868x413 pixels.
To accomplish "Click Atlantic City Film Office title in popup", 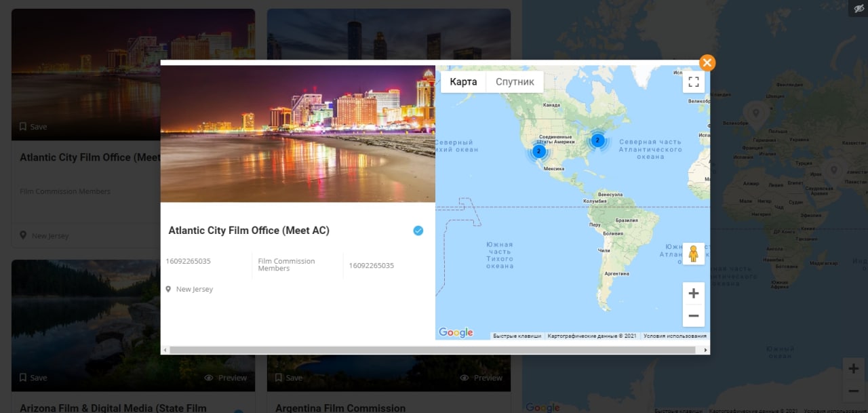I will pos(249,231).
